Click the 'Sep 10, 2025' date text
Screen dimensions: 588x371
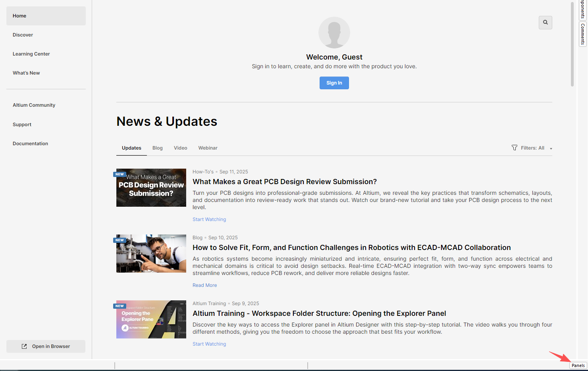[x=223, y=238]
